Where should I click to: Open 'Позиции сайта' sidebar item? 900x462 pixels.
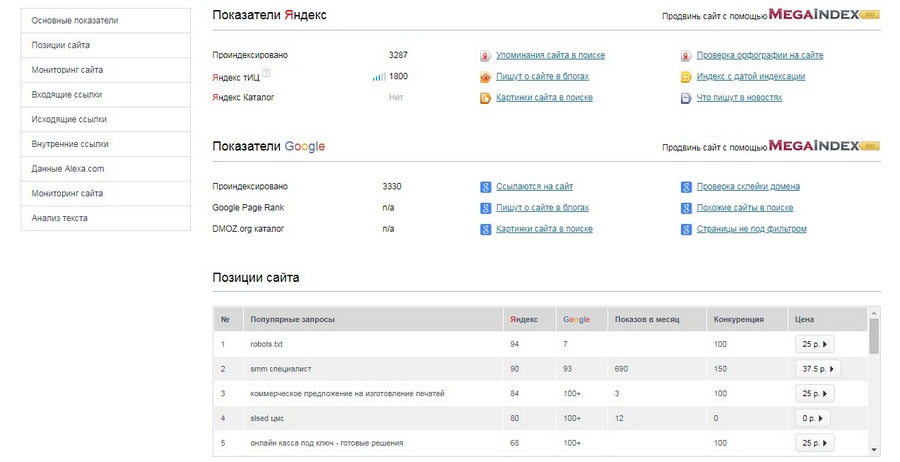point(106,45)
